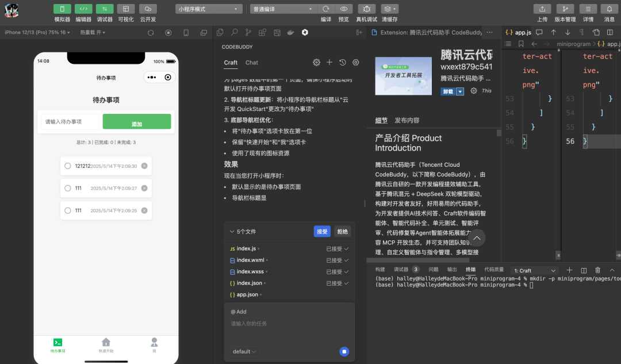Open the CodeBuddy history icon
This screenshot has height=364, width=621.
point(343,62)
